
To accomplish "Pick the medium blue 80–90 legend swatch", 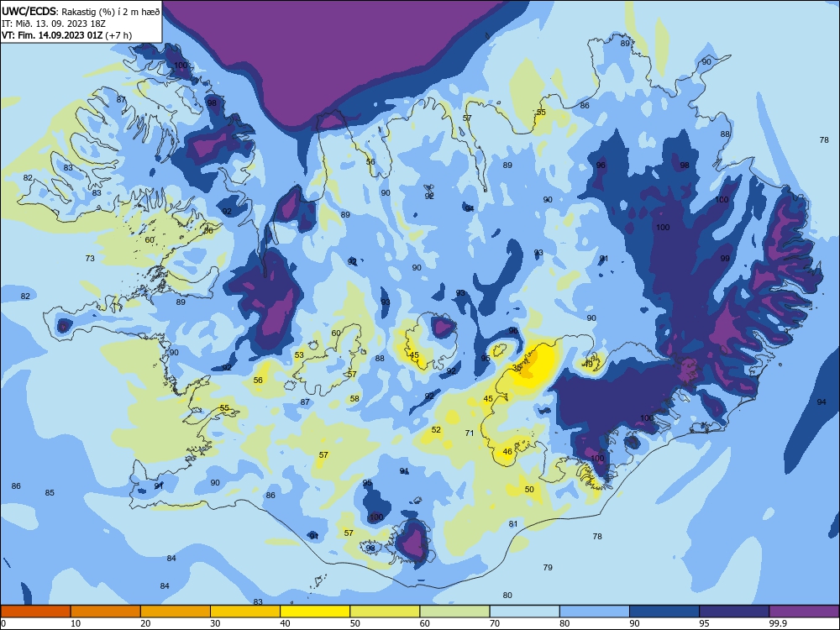I will pos(595,612).
